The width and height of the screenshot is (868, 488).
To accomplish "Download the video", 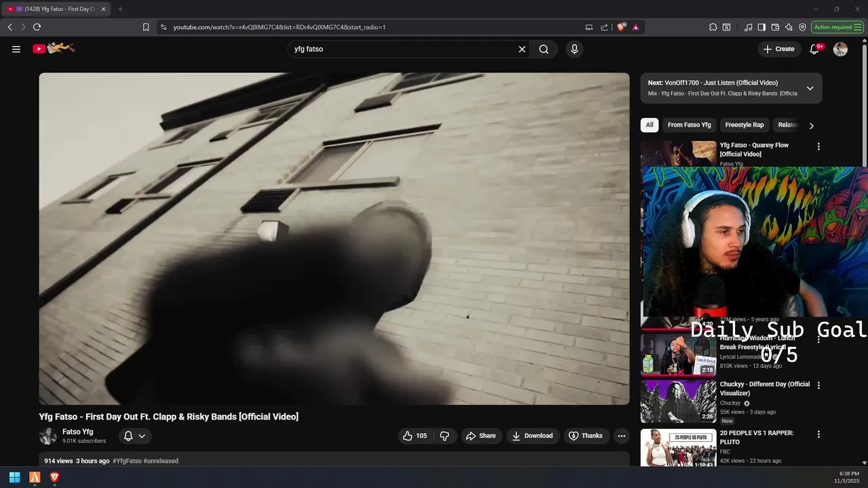I will (532, 436).
